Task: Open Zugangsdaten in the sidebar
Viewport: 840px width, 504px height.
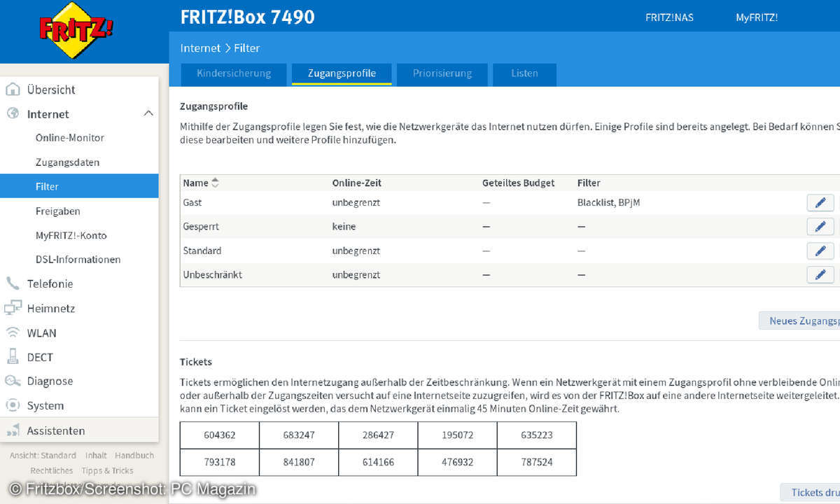Action: pyautogui.click(x=68, y=162)
